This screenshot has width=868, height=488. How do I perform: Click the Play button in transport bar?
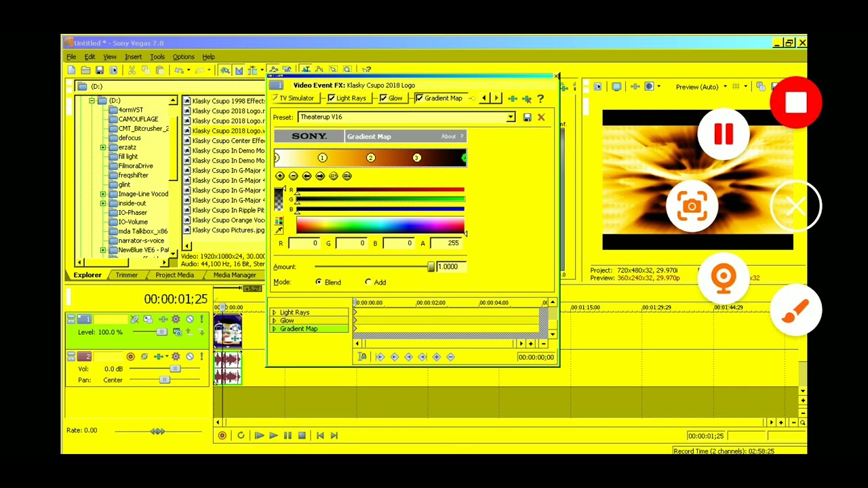click(273, 436)
